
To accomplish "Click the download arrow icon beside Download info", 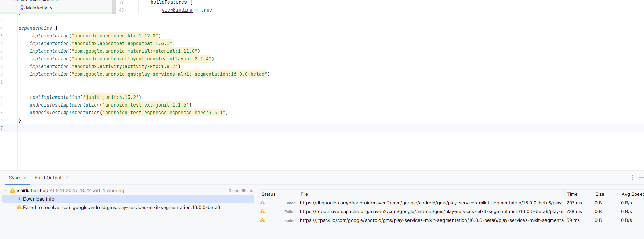I will coord(19,199).
